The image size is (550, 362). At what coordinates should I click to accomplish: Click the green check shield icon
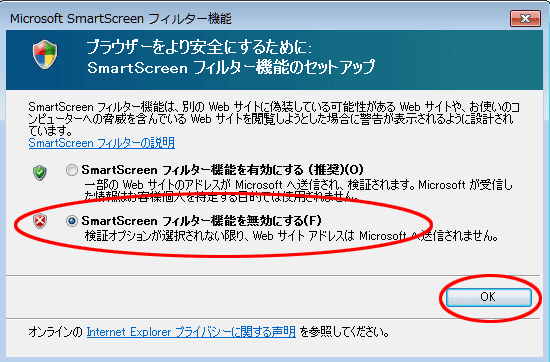click(x=40, y=173)
